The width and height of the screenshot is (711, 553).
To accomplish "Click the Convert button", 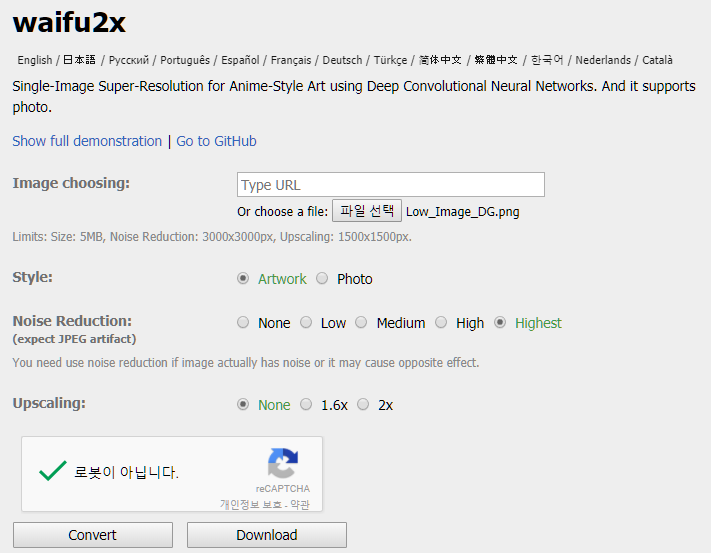I will point(93,535).
